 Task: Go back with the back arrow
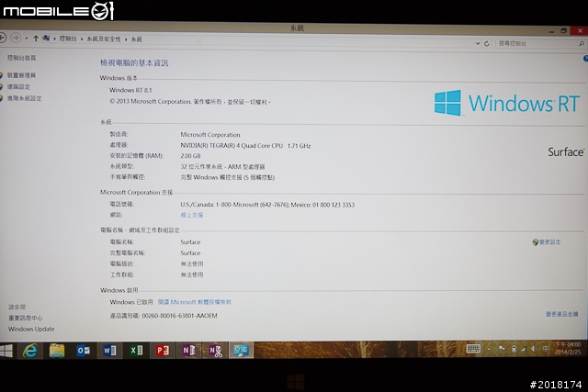(2, 38)
